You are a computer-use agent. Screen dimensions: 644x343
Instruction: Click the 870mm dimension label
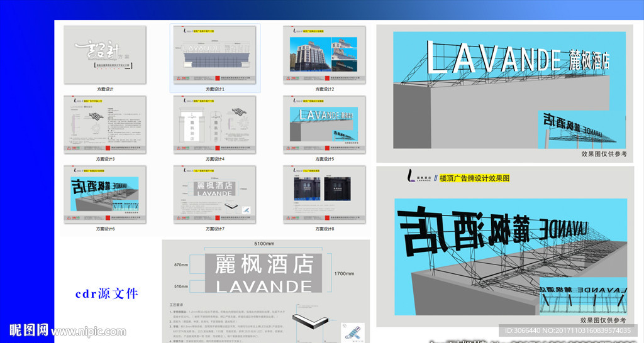coord(181,265)
